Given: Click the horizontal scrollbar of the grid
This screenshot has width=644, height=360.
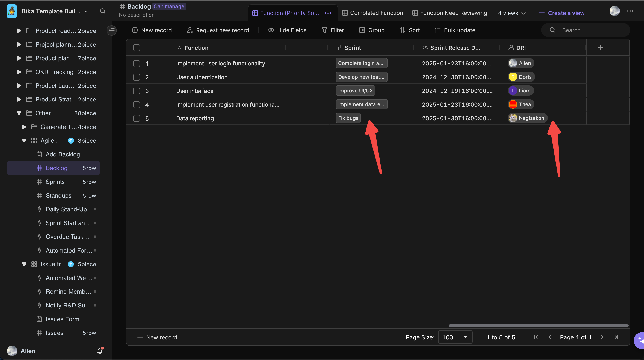Looking at the screenshot, I should coord(539,325).
